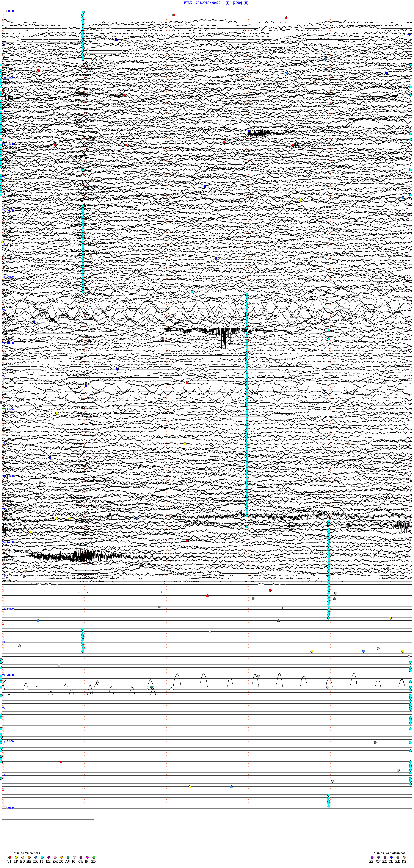
Task: Click the '14:00' time label
Action: [10, 476]
